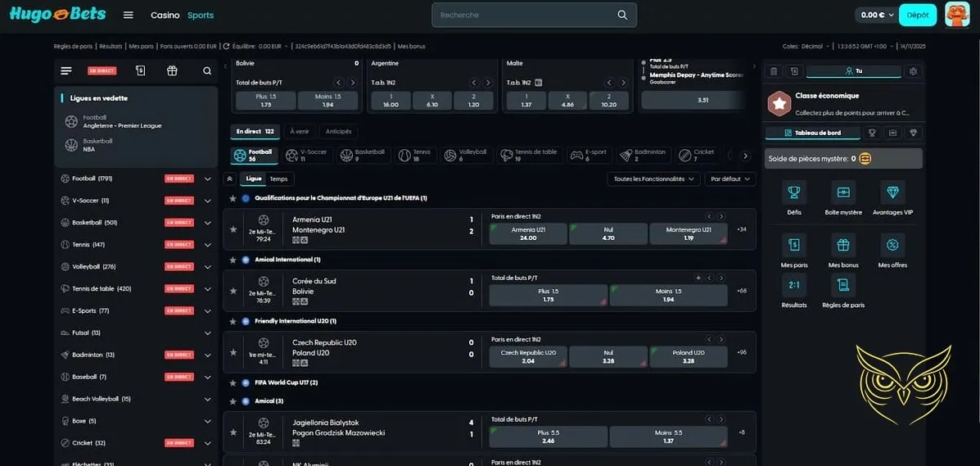Click the Avantages VIP diamond icon
Screen dimensions: 980x466
[x=892, y=193]
